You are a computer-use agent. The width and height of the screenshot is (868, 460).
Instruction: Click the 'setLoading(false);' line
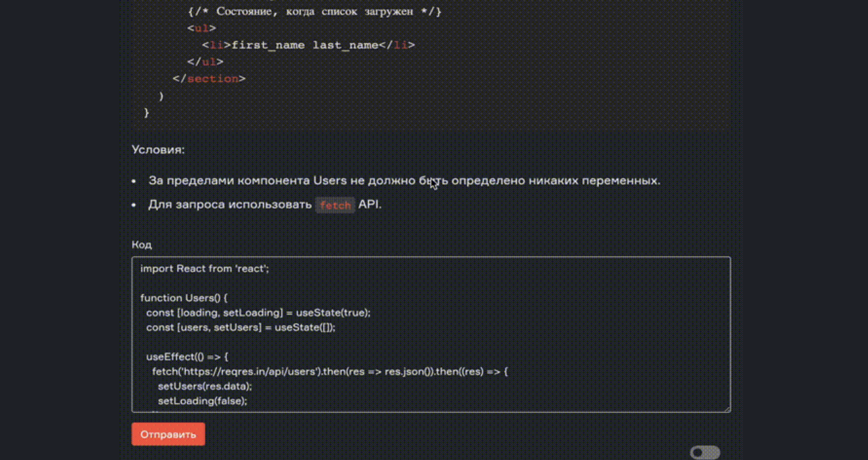[x=202, y=401]
